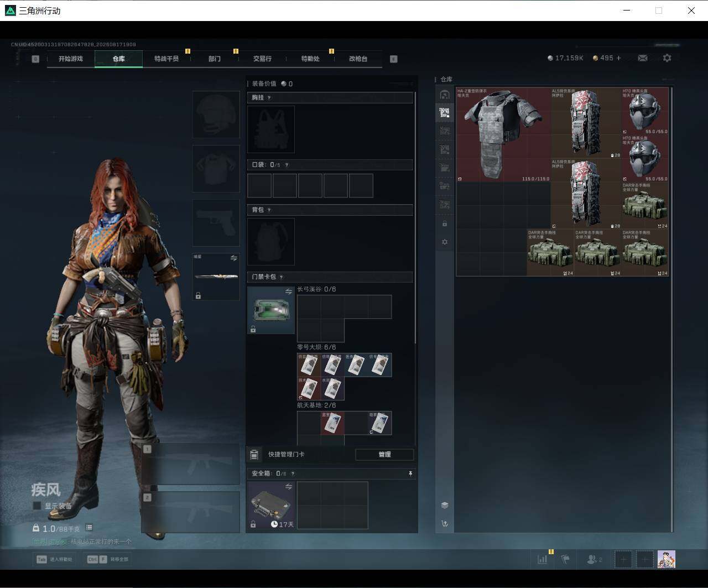Click the warehouse panel scrollbar
Image resolution: width=708 pixels, height=588 pixels.
tap(673, 309)
